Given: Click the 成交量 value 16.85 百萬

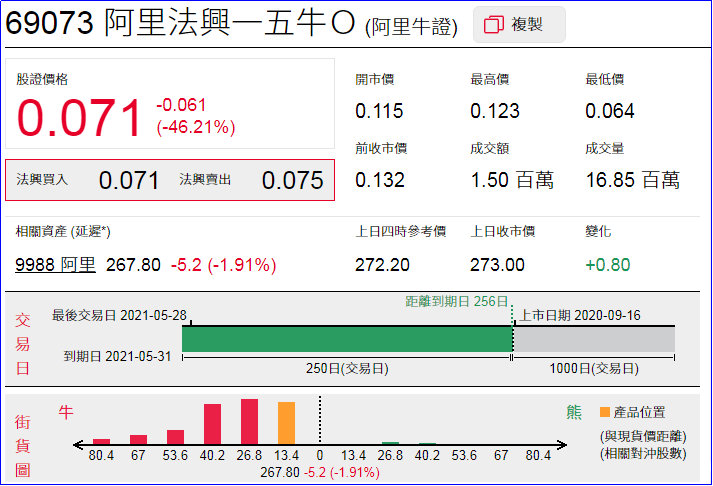Looking at the screenshot, I should tap(633, 180).
